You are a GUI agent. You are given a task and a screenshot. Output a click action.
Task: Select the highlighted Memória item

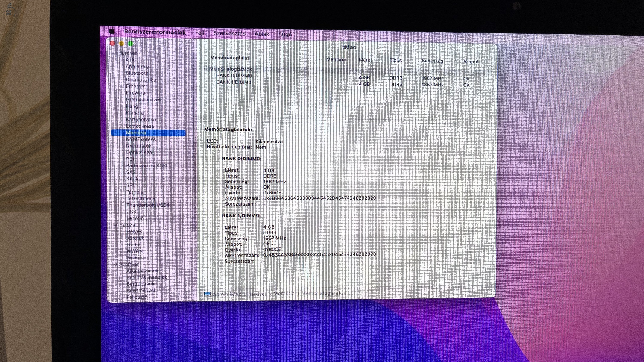click(148, 133)
